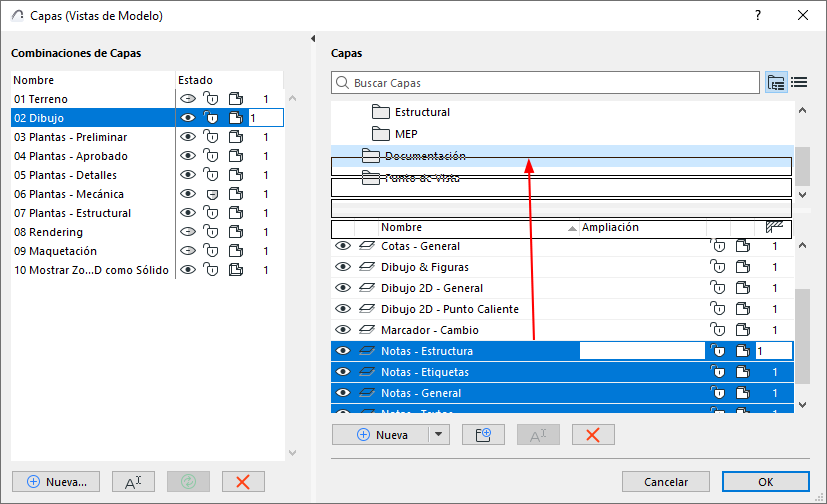The height and width of the screenshot is (504, 827).
Task: Click the Cancelar button
Action: pos(658,482)
